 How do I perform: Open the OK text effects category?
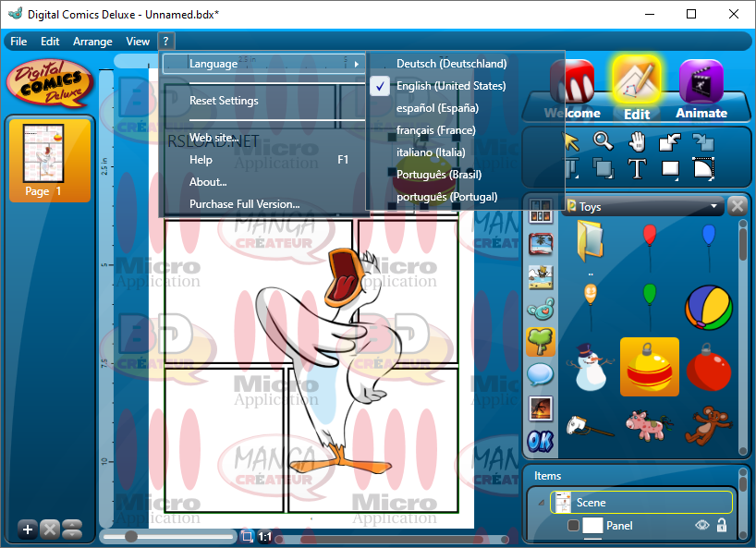(x=541, y=442)
